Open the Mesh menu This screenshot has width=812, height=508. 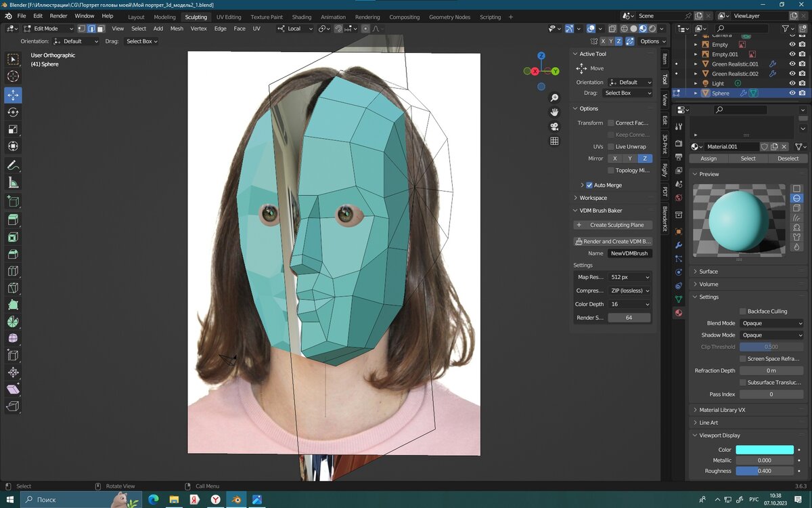[177, 28]
